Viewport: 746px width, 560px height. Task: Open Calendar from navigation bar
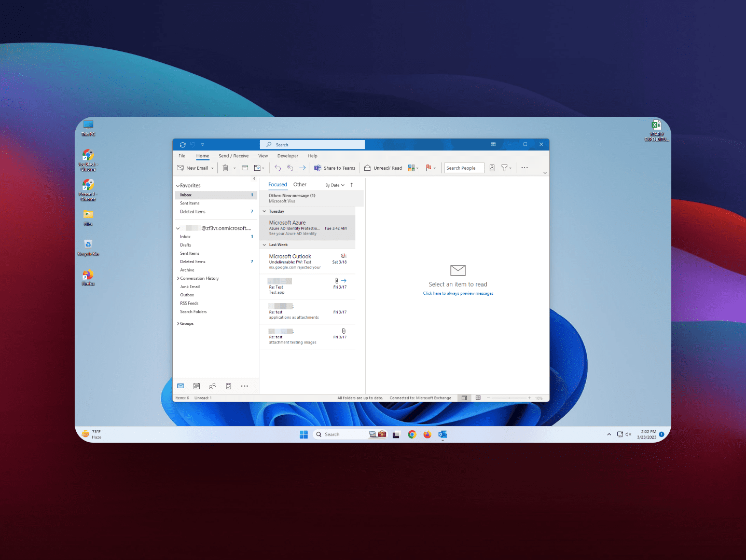click(197, 386)
